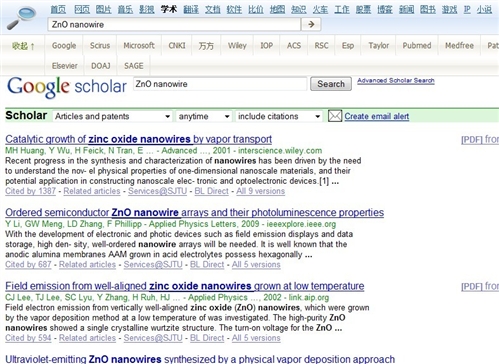
Task: Open the Articles and patents dropdown
Action: 113,116
